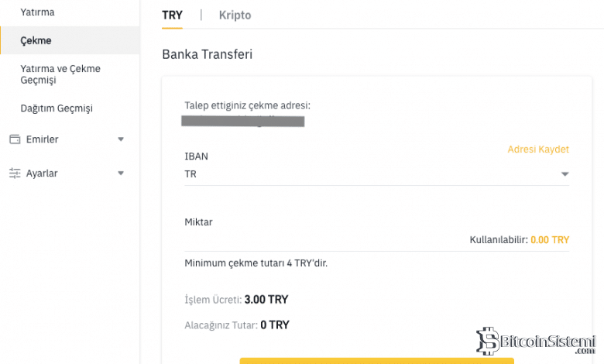Click the Ayarlar menu label
604x364 pixels.
(x=42, y=173)
